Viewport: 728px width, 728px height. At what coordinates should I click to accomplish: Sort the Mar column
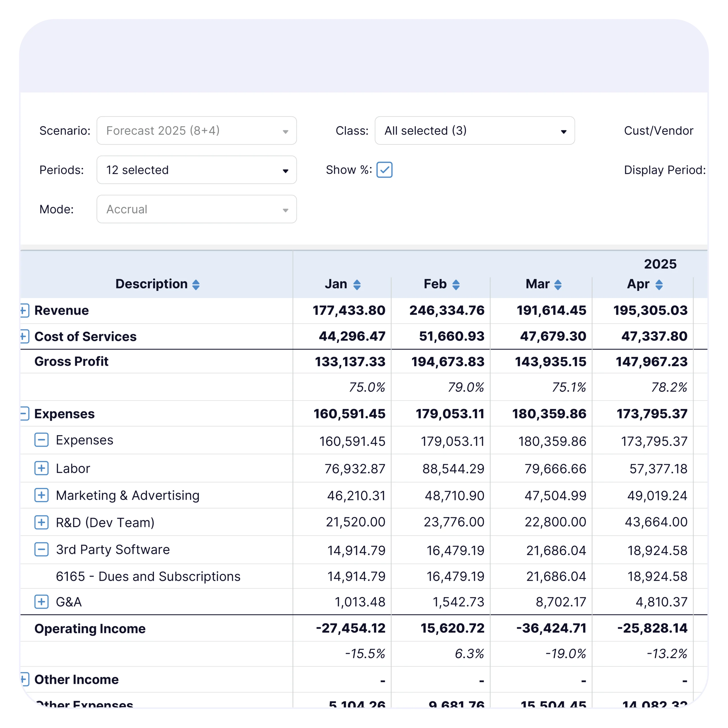coord(558,284)
